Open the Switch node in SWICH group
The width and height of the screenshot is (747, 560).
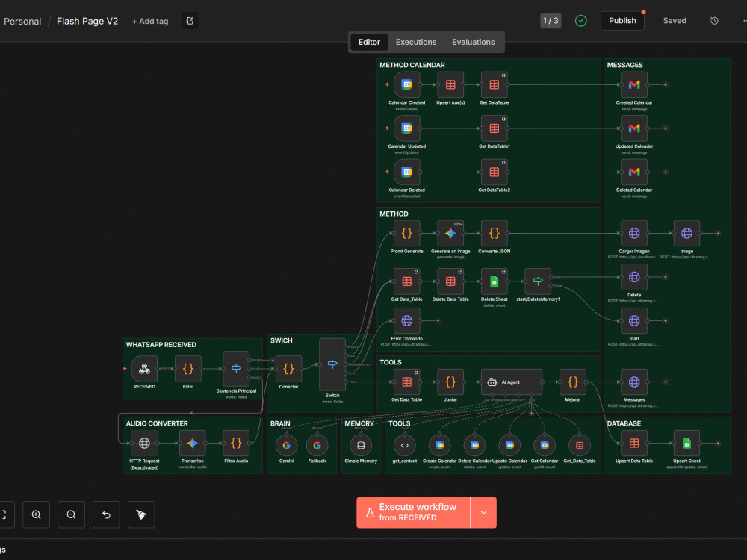(x=332, y=365)
